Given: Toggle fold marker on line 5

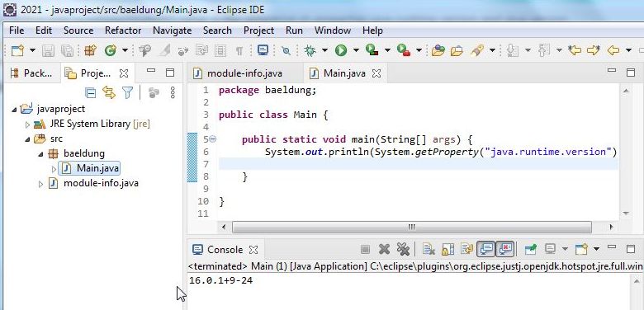Looking at the screenshot, I should point(212,139).
